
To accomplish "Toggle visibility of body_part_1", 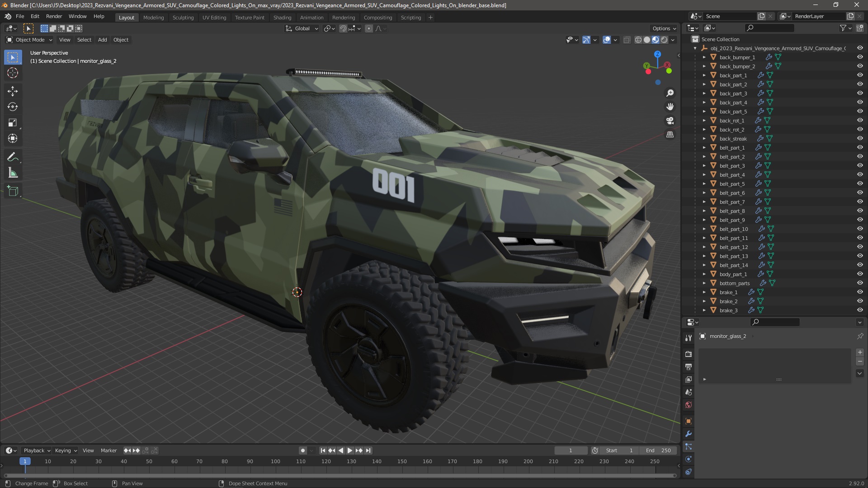I will click(860, 274).
